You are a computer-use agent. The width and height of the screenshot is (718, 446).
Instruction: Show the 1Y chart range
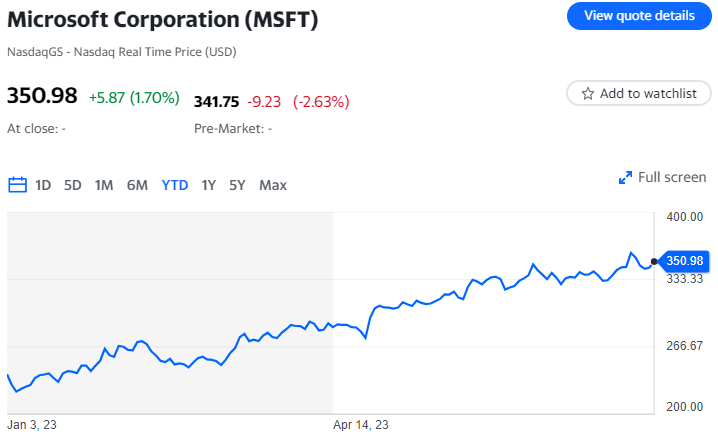[x=208, y=185]
